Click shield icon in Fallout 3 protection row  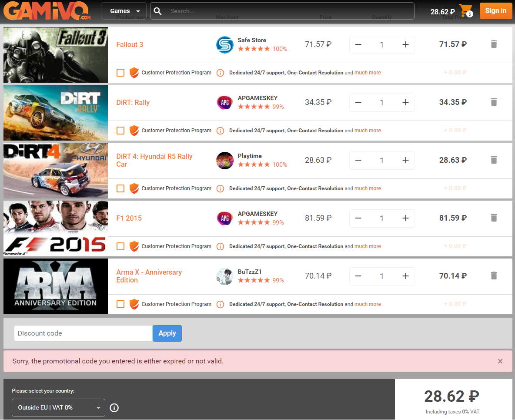click(134, 73)
